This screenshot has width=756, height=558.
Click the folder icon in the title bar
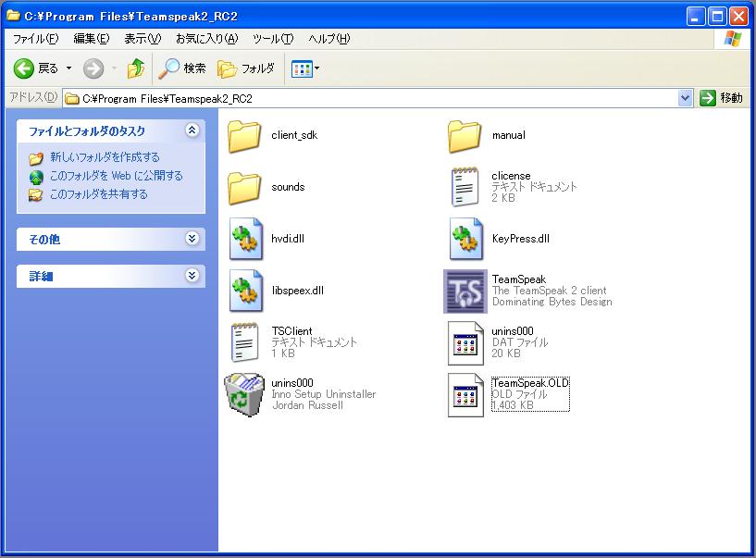[13, 16]
